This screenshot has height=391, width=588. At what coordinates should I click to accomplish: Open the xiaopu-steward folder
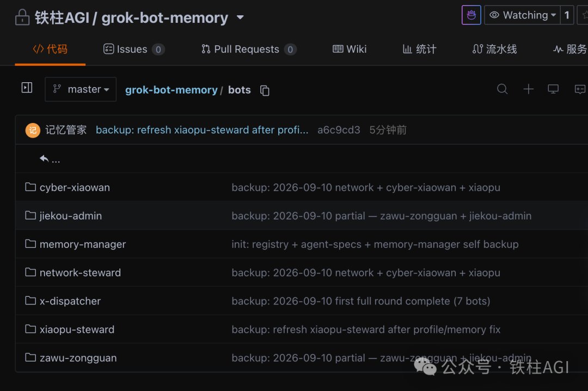(x=77, y=329)
